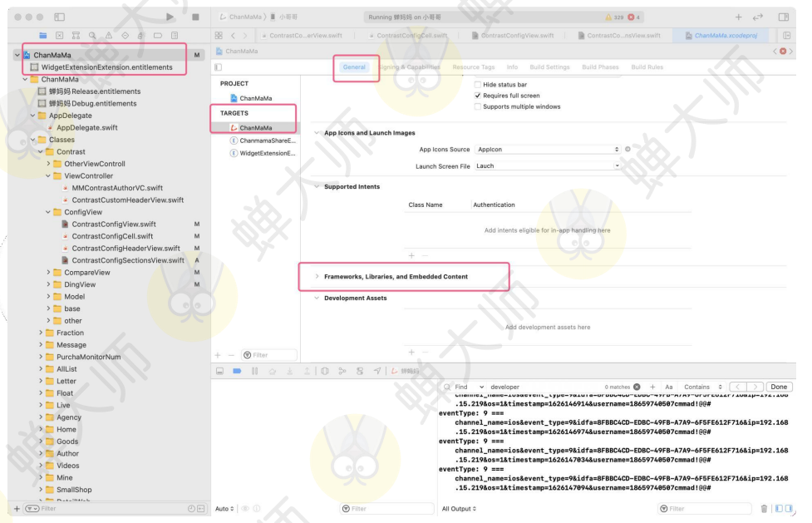
Task: Open Environment Overrides in debug bar
Action: click(x=360, y=371)
